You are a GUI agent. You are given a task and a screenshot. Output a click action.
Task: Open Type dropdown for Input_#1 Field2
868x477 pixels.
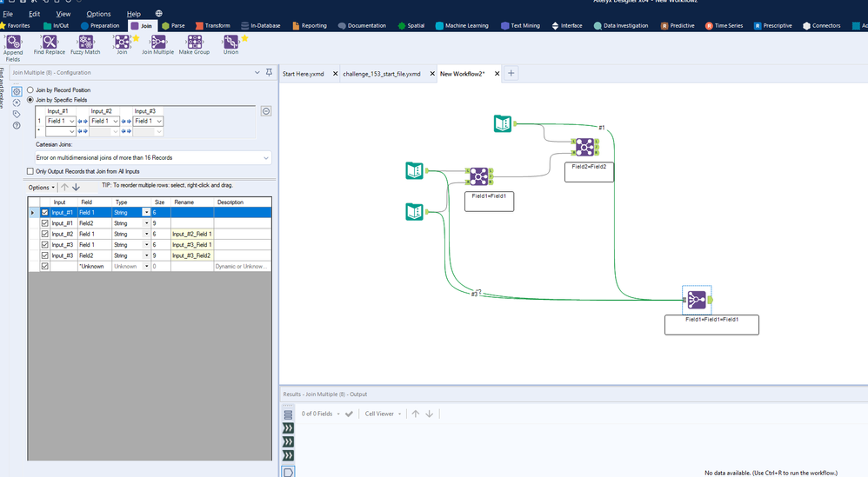tap(146, 223)
